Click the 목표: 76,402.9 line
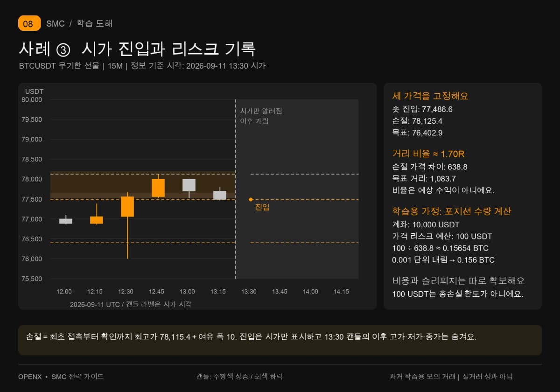 (418, 133)
